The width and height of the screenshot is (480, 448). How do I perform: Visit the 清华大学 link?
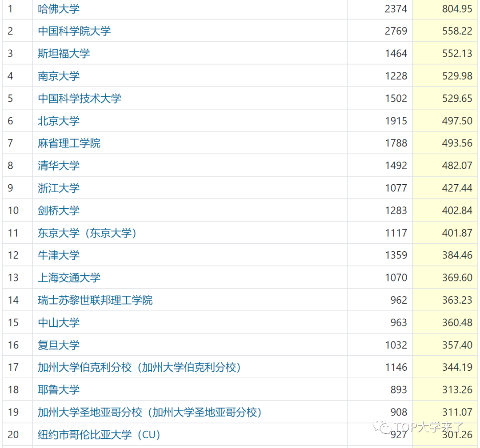(59, 166)
